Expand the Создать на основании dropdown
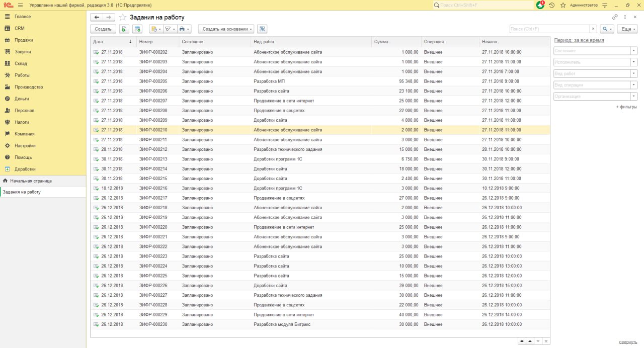This screenshot has height=348, width=644. point(225,29)
